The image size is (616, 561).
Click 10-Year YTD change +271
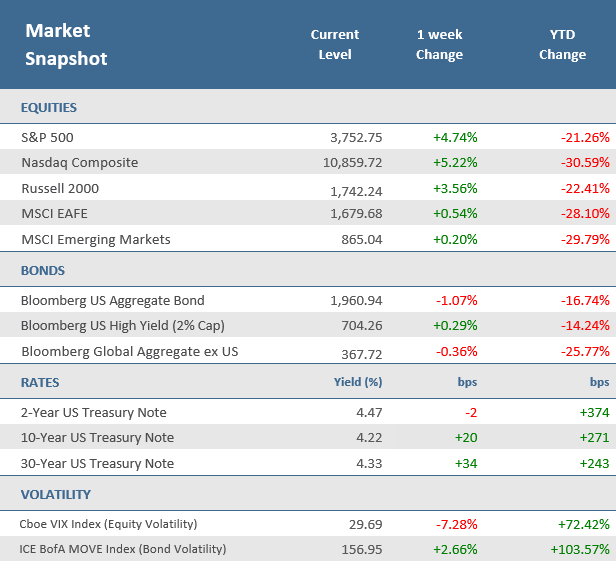(594, 438)
